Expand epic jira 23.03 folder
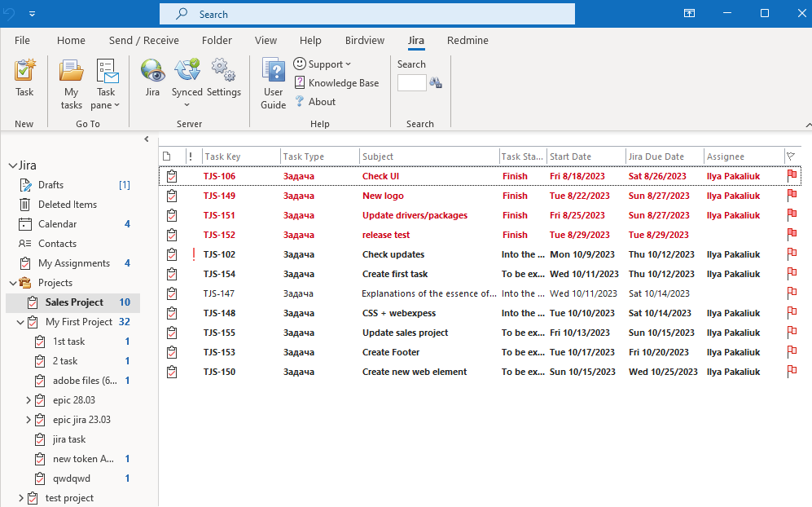The height and width of the screenshot is (507, 812). click(x=29, y=420)
